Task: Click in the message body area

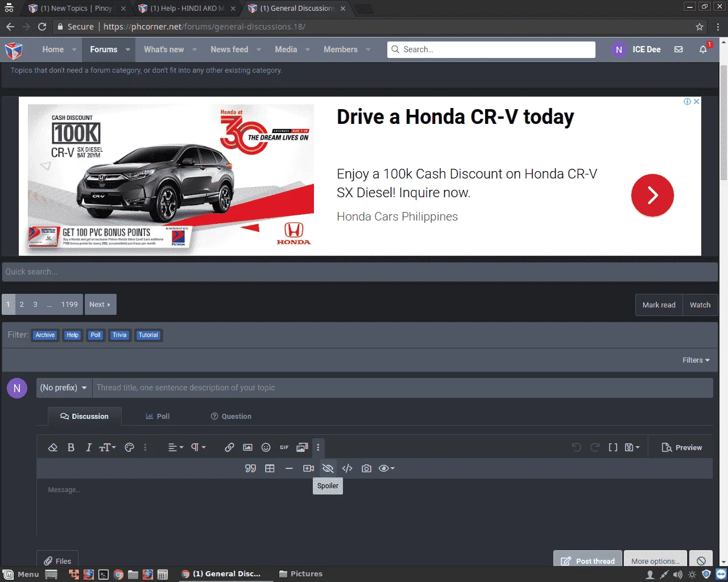Action: [x=374, y=506]
